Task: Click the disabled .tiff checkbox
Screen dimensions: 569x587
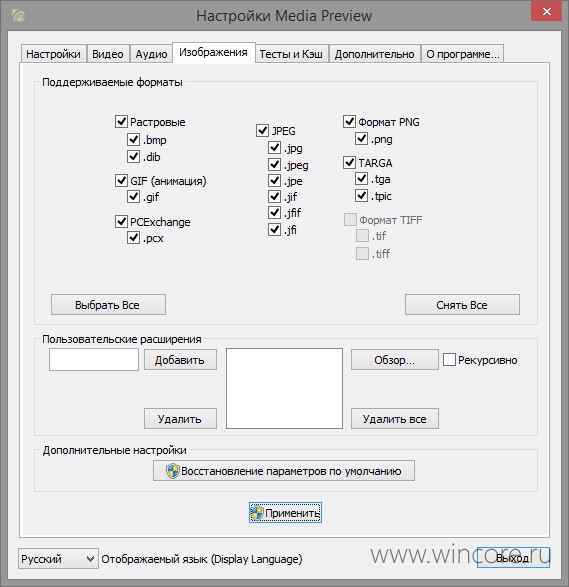Action: pos(362,253)
